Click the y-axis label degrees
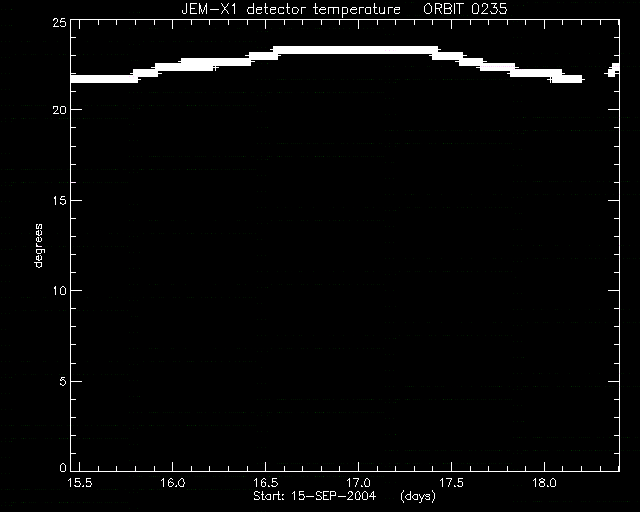 (38, 246)
